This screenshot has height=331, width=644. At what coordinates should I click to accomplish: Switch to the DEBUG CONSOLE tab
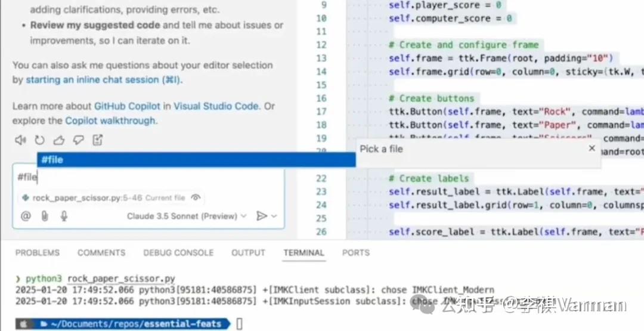pos(178,253)
